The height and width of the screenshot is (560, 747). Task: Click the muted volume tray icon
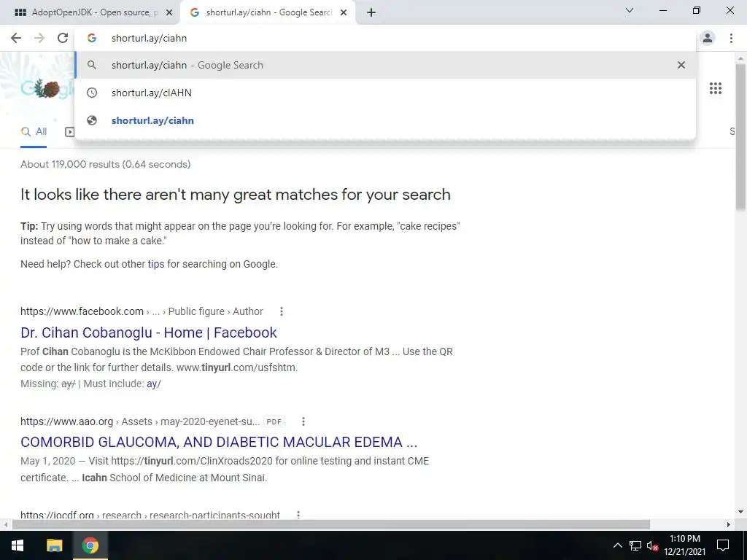652,545
